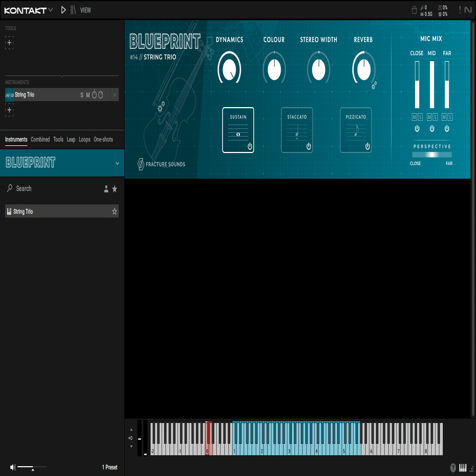Switch to the Tools tab
The image size is (476, 476).
tap(58, 139)
